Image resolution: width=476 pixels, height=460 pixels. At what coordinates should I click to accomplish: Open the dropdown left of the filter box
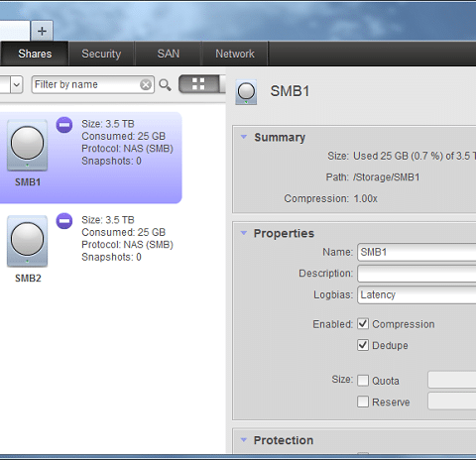pyautogui.click(x=16, y=85)
